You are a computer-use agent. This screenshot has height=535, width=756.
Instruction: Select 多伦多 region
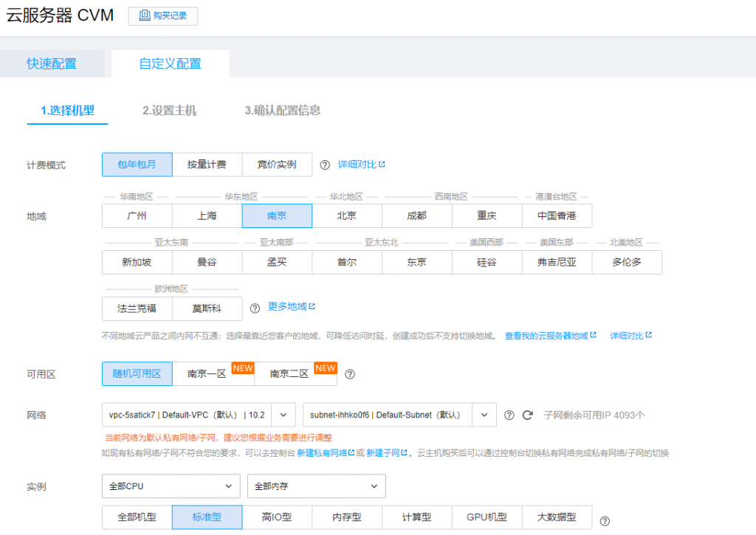(627, 262)
